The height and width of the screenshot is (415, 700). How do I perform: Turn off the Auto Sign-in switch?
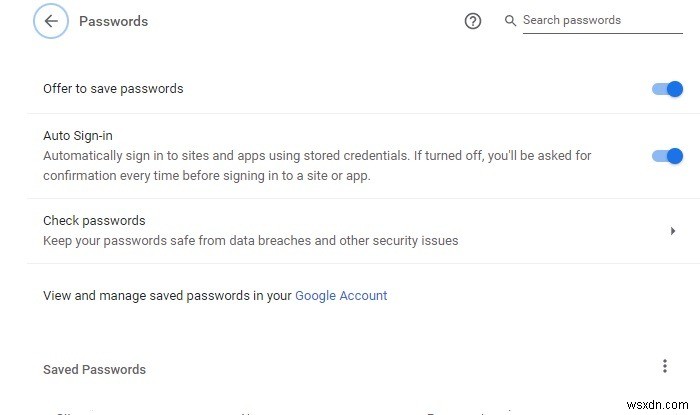tap(667, 156)
